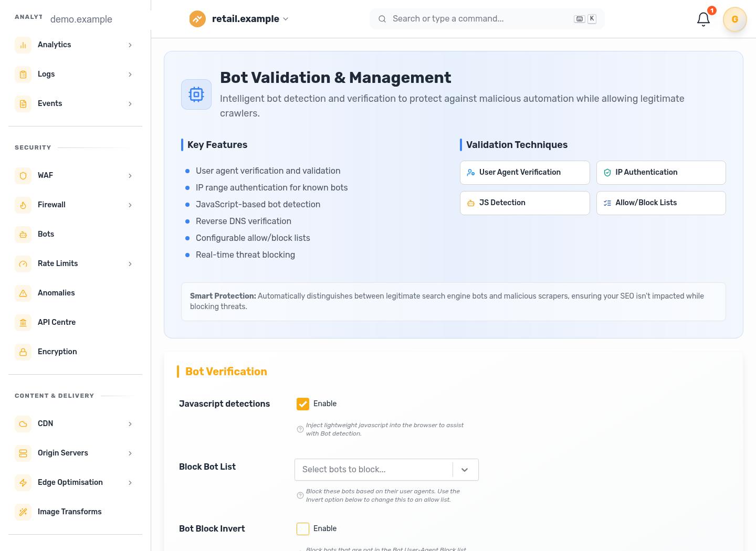Expand the WAF sidebar chevron

pos(130,176)
